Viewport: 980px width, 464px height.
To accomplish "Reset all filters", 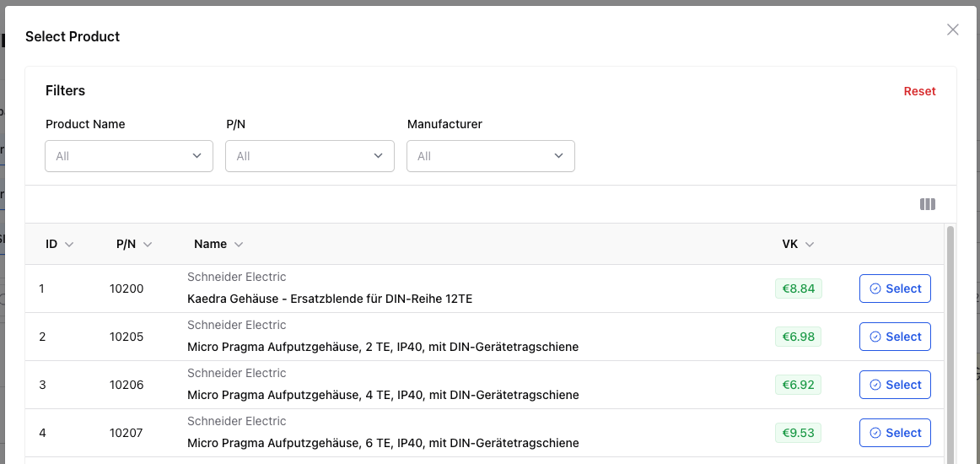I will [919, 91].
